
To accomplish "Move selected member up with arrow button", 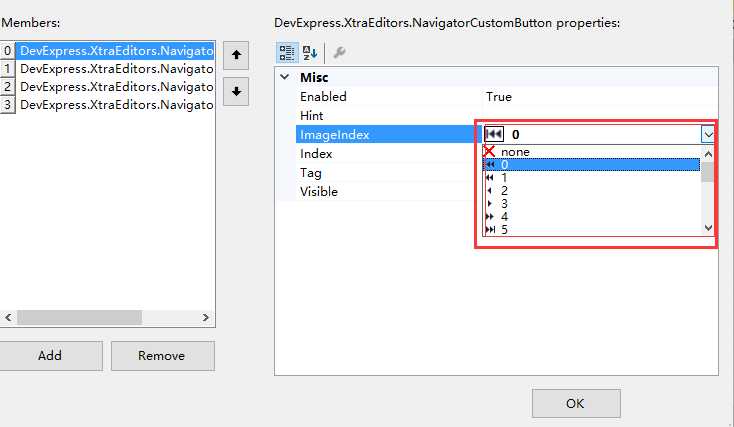I will (236, 55).
